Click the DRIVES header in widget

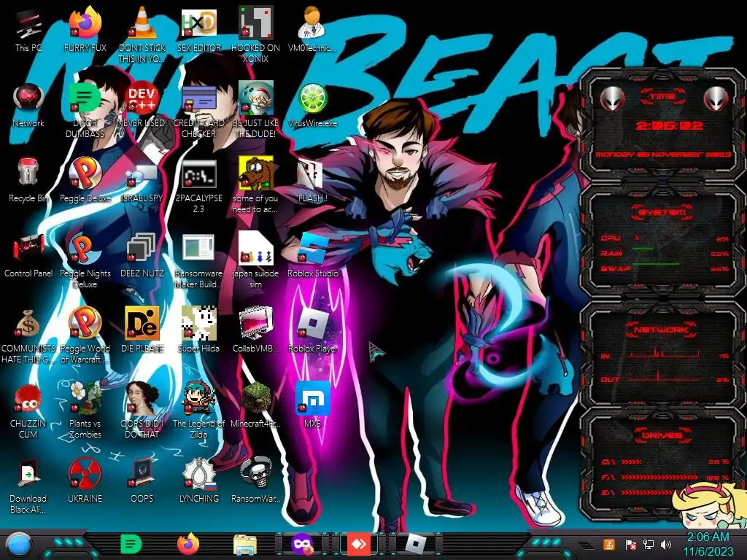point(662,435)
